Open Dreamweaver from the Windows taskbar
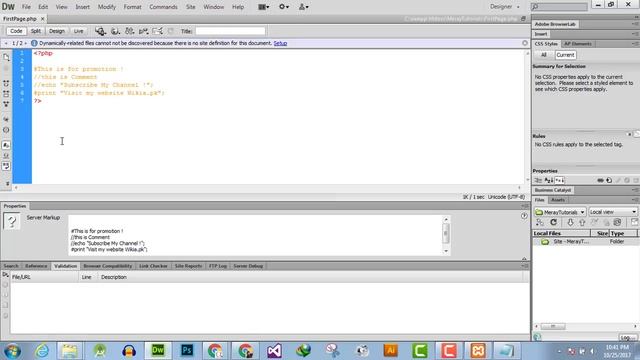The image size is (640, 360). click(158, 350)
